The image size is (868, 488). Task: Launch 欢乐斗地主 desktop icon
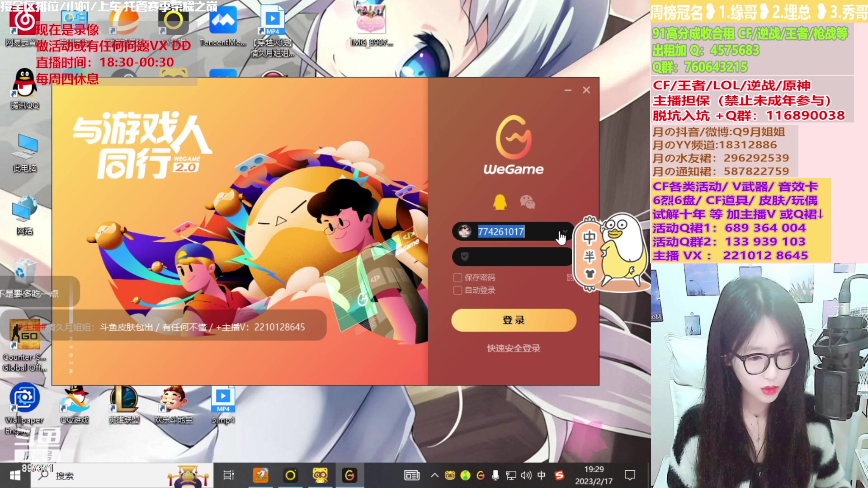(x=174, y=404)
